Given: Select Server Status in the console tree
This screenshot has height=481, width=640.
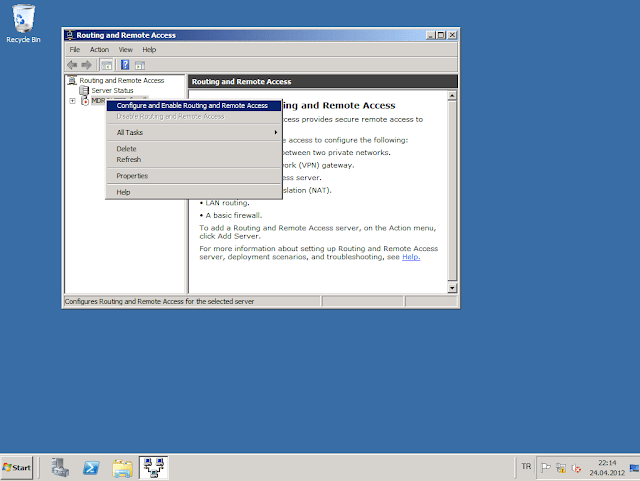Looking at the screenshot, I should tap(112, 90).
